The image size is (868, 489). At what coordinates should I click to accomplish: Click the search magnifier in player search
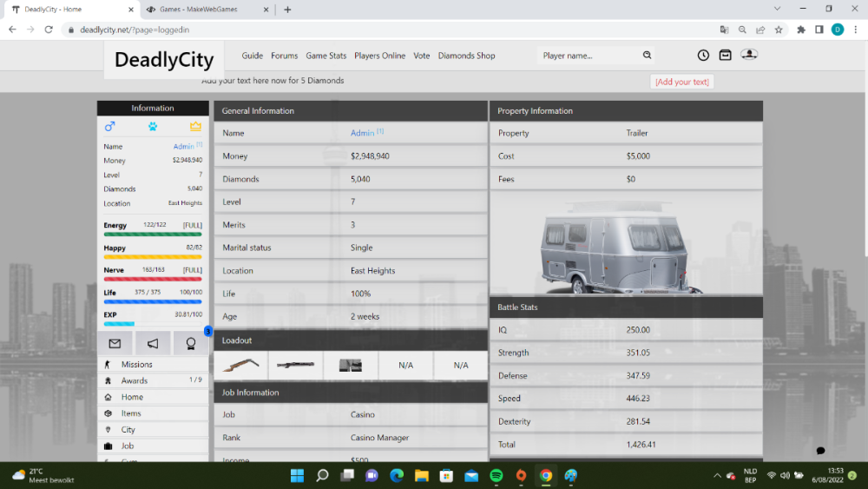click(647, 56)
